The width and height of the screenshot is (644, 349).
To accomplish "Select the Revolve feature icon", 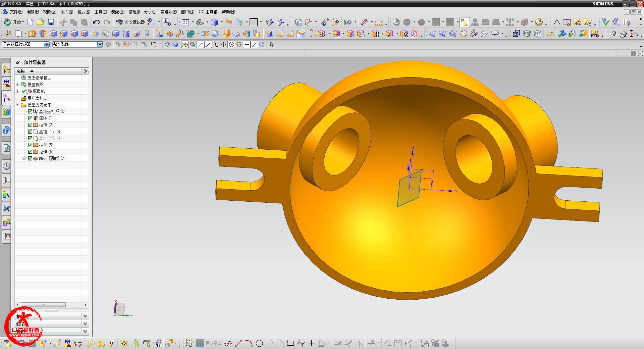I will 43,34.
